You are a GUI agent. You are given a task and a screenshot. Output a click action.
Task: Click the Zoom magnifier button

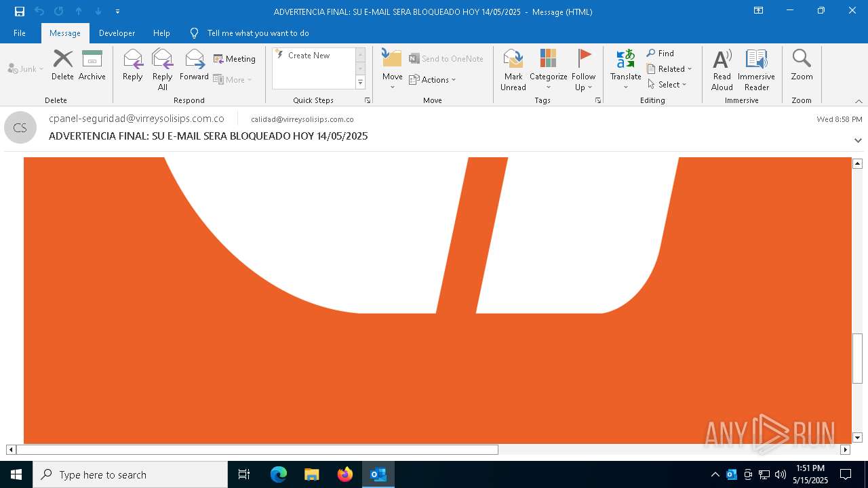tap(802, 65)
